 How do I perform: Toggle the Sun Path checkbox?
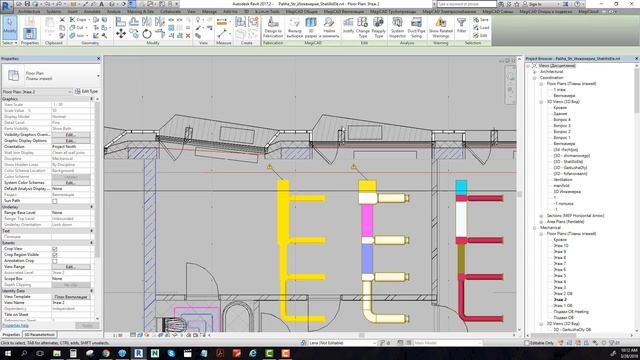(55, 201)
